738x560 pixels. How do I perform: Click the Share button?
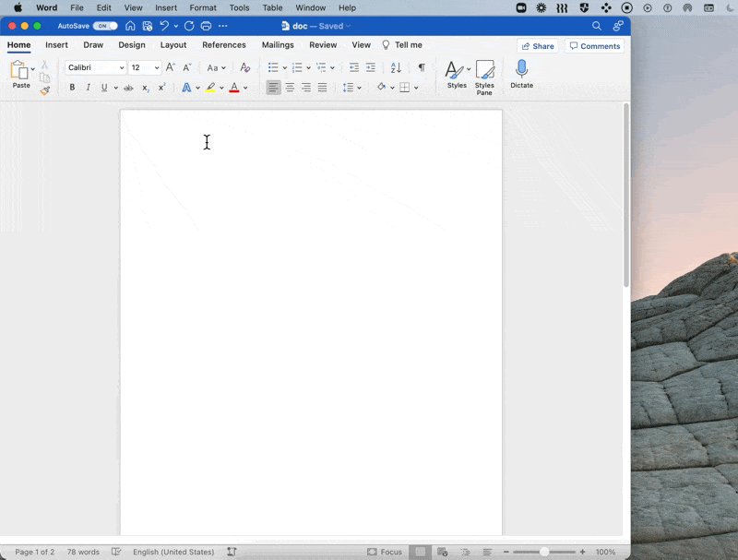tap(538, 45)
